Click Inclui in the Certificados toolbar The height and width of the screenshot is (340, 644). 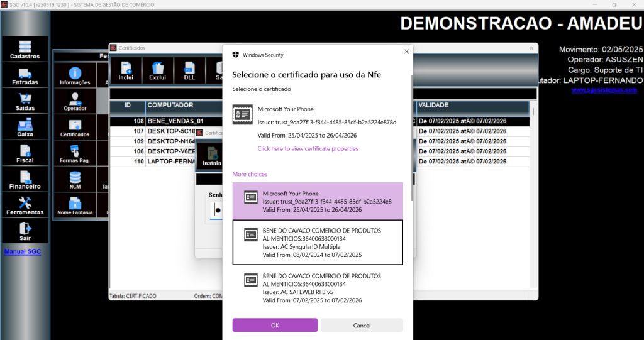point(126,70)
